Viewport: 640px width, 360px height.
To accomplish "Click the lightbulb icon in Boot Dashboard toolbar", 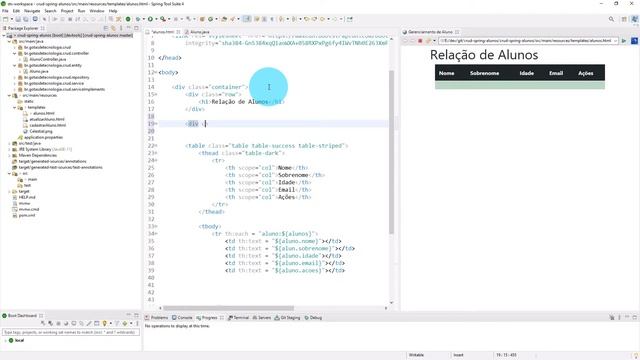I will 104,323.
